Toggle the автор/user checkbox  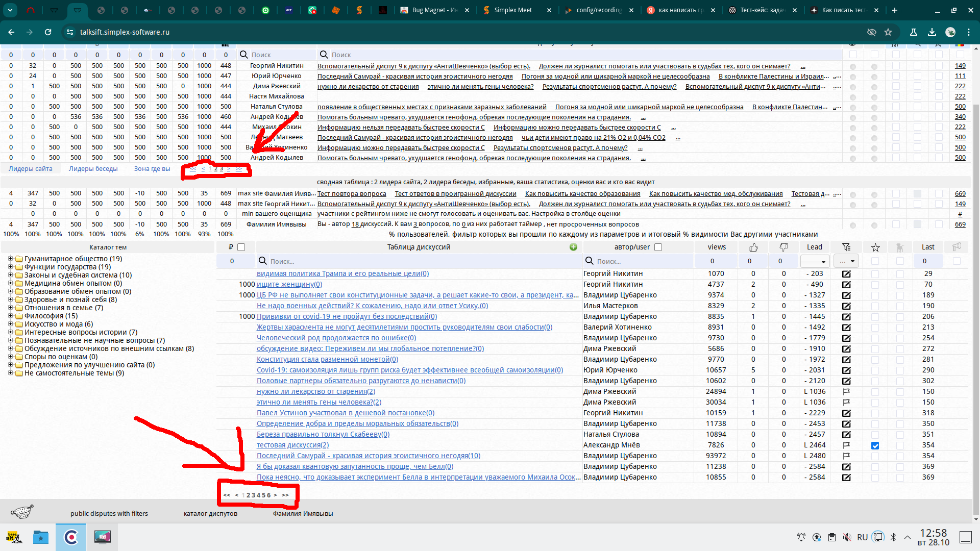(x=658, y=247)
